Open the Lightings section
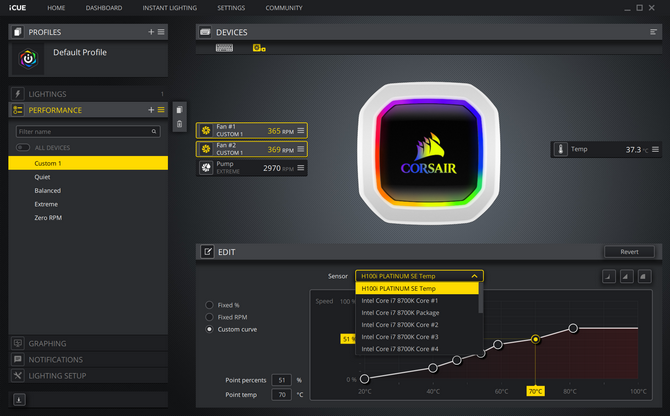The width and height of the screenshot is (670, 416). 88,94
